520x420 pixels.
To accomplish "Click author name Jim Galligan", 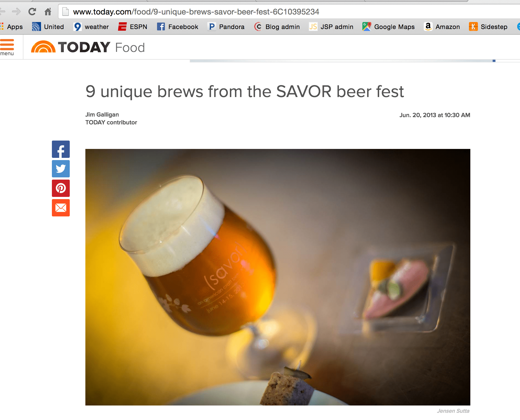I will [x=102, y=115].
